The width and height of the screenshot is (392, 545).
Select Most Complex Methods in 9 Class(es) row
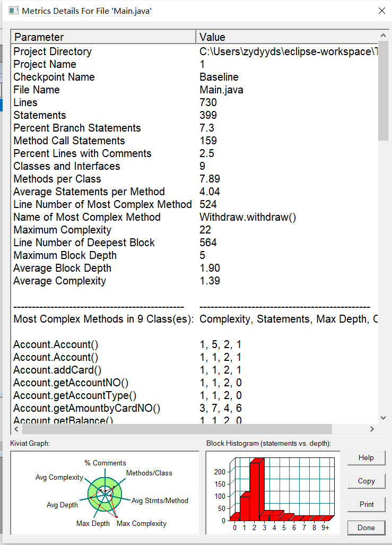(x=195, y=319)
